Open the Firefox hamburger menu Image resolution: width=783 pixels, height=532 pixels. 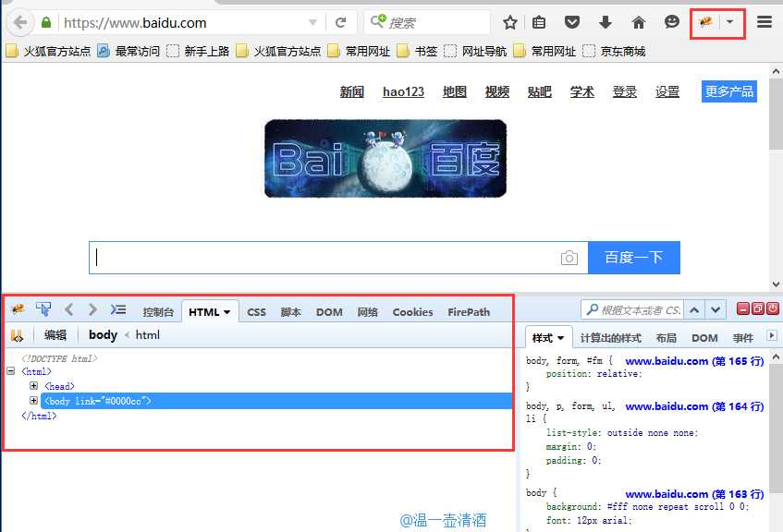tap(764, 22)
